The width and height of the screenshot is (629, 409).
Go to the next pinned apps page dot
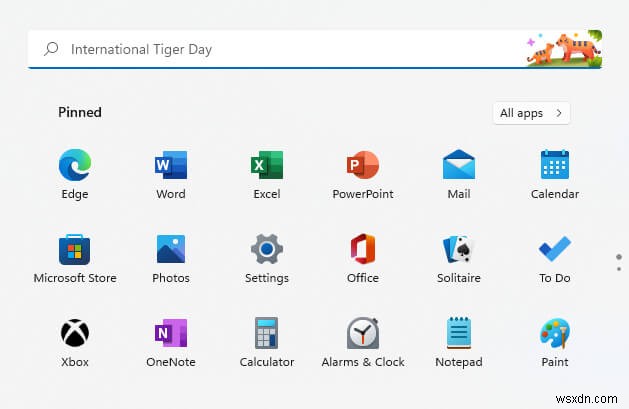click(619, 269)
